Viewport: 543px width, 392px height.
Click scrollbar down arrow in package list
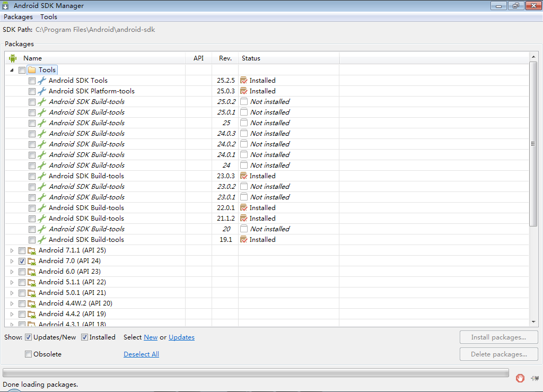[533, 321]
